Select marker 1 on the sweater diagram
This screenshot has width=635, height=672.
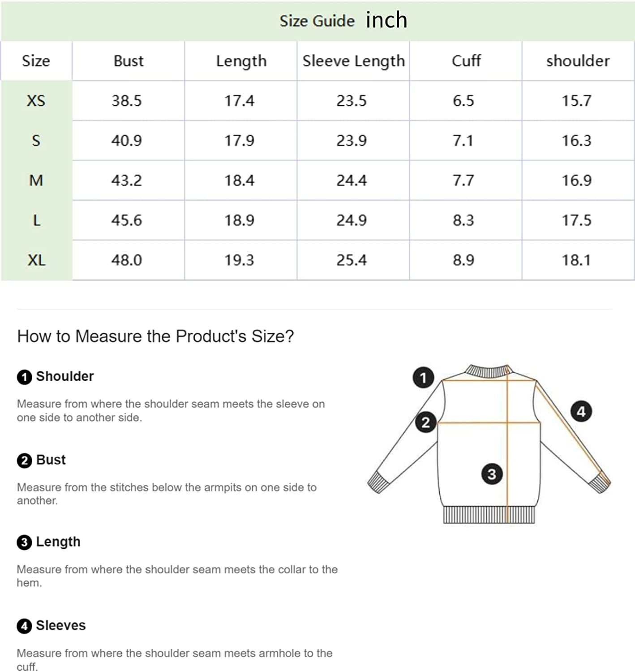[423, 378]
